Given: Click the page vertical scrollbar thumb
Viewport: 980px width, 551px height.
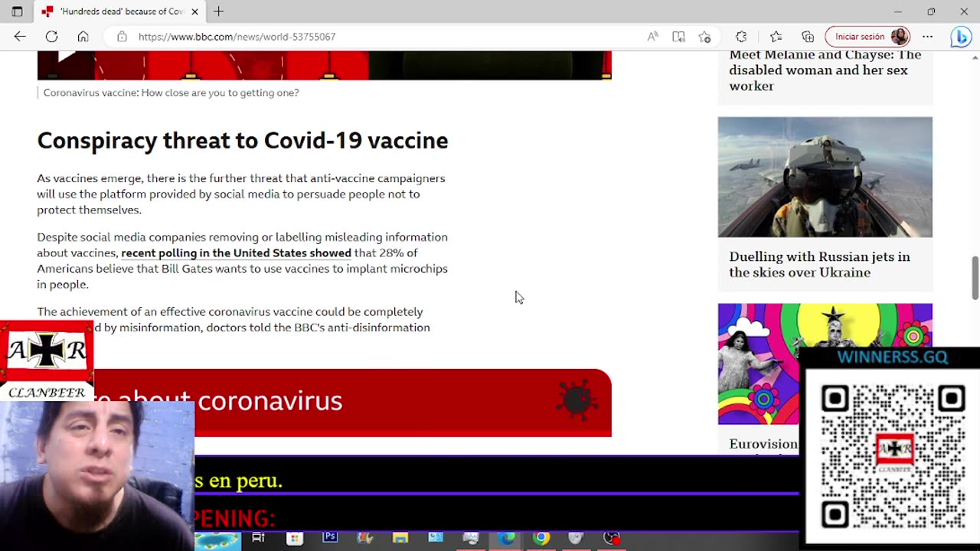Looking at the screenshot, I should tap(975, 278).
